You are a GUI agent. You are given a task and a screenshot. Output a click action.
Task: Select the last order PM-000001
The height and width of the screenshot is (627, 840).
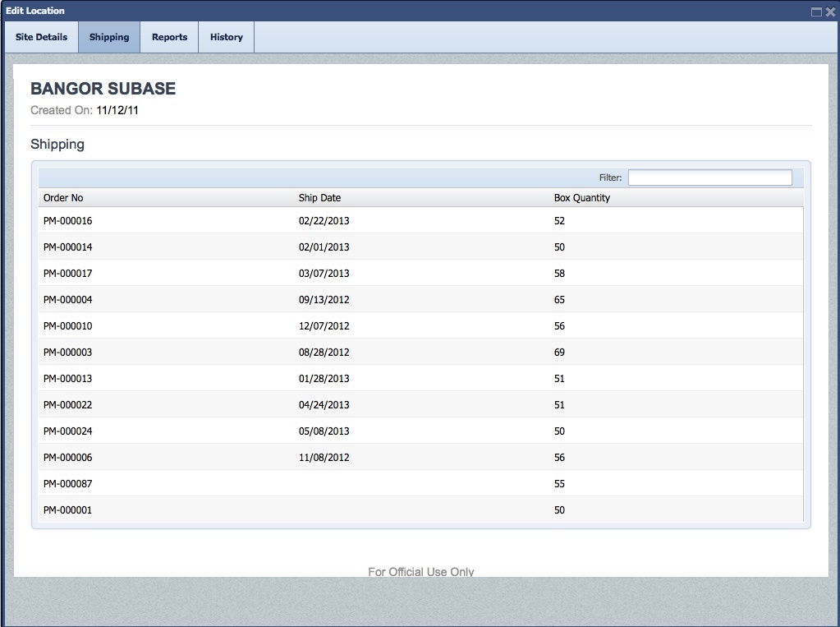point(68,510)
